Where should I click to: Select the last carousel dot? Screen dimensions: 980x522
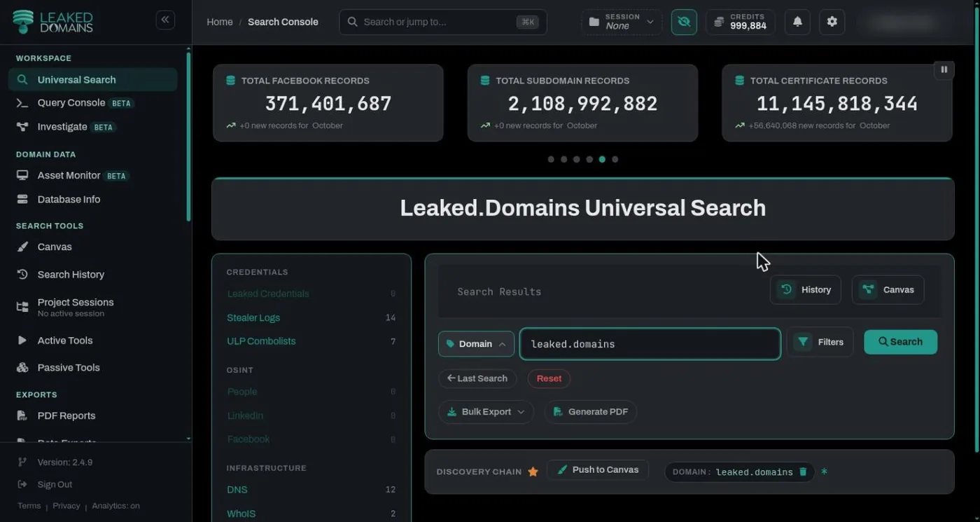[x=615, y=159]
